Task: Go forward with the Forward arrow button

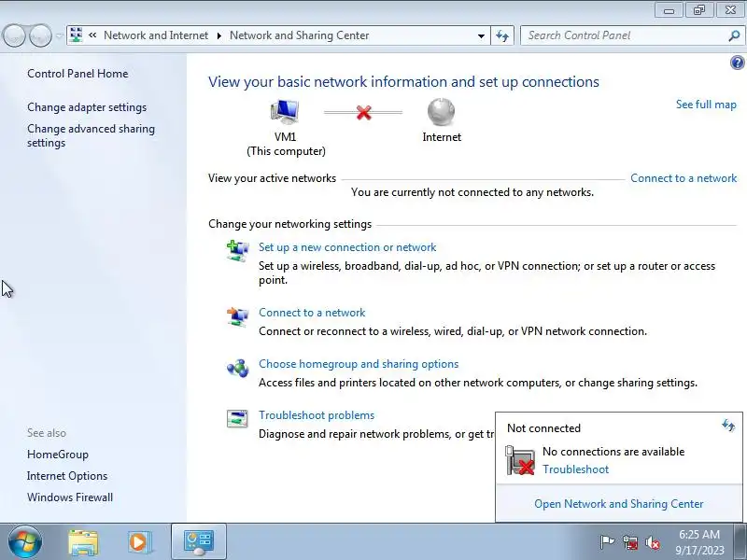Action: (40, 35)
